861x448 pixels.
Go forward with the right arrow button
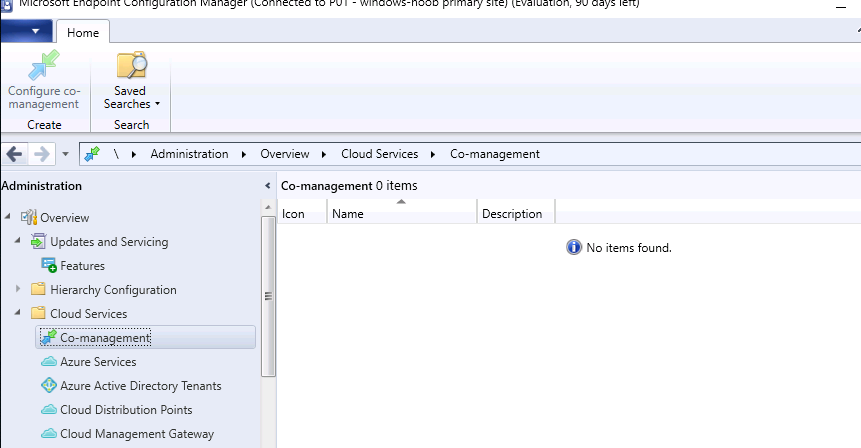tap(42, 154)
